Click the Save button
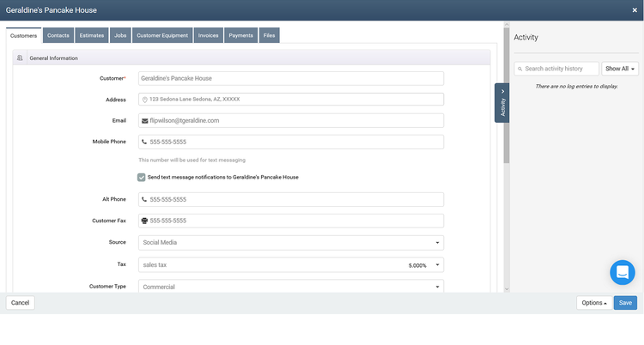Screen dimensions: 644x345 point(625,303)
